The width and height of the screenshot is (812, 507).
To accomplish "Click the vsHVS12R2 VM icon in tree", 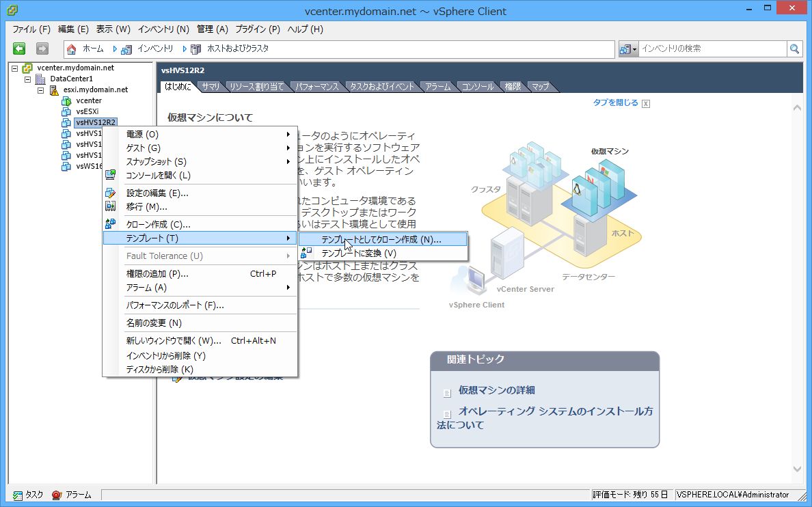I will [66, 123].
